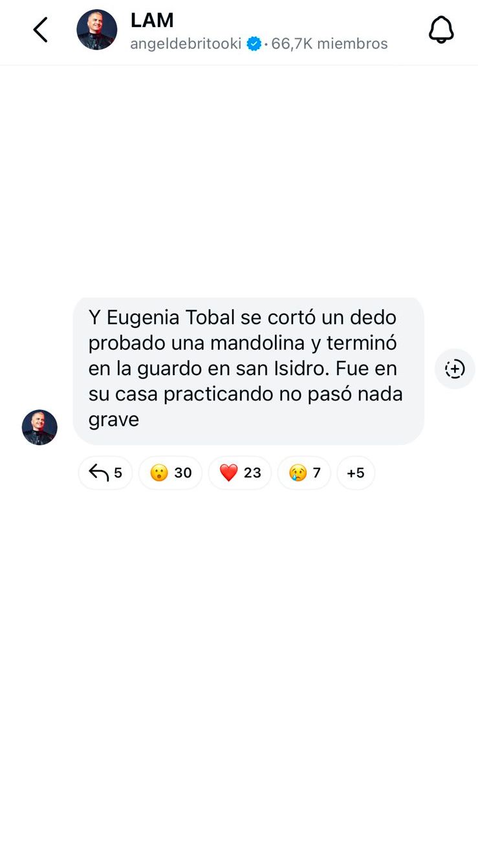Go back using the left arrow

40,30
